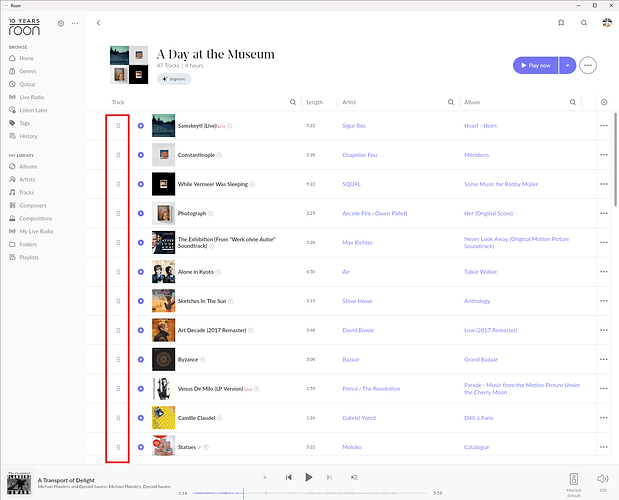Open the playlist more options ellipsis button
Image resolution: width=619 pixels, height=500 pixels.
[x=588, y=65]
